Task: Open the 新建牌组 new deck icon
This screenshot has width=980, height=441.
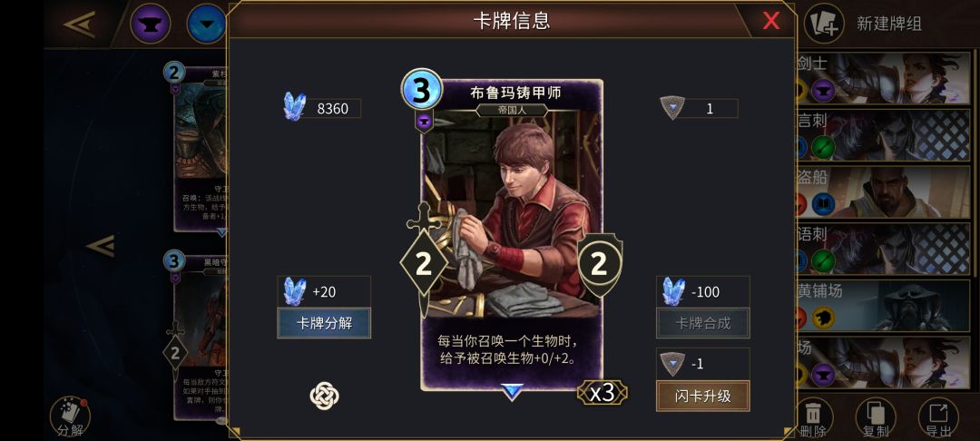Action: (x=824, y=24)
